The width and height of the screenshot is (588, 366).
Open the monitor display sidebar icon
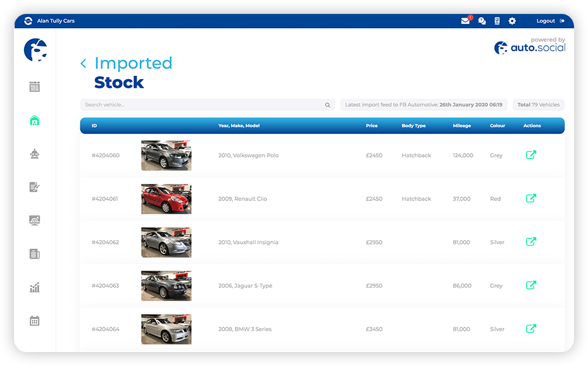tap(35, 220)
